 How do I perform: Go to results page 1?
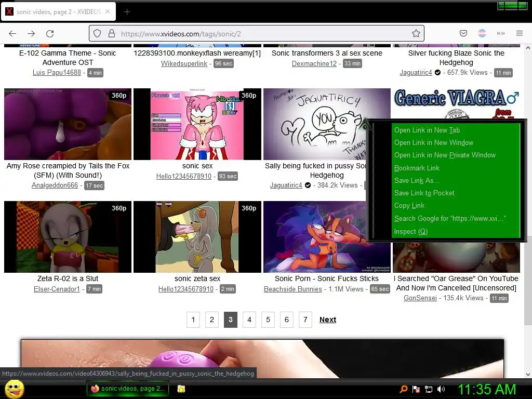[x=193, y=320]
